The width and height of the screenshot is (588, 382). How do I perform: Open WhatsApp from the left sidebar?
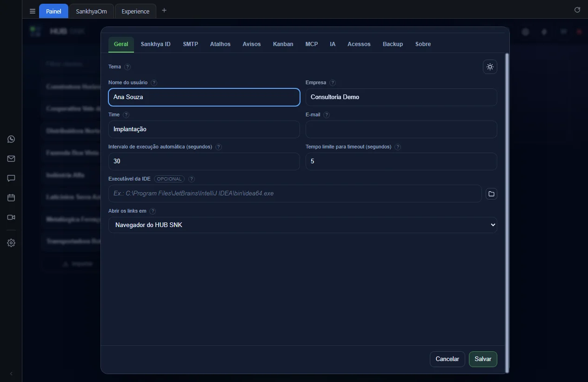pyautogui.click(x=11, y=139)
